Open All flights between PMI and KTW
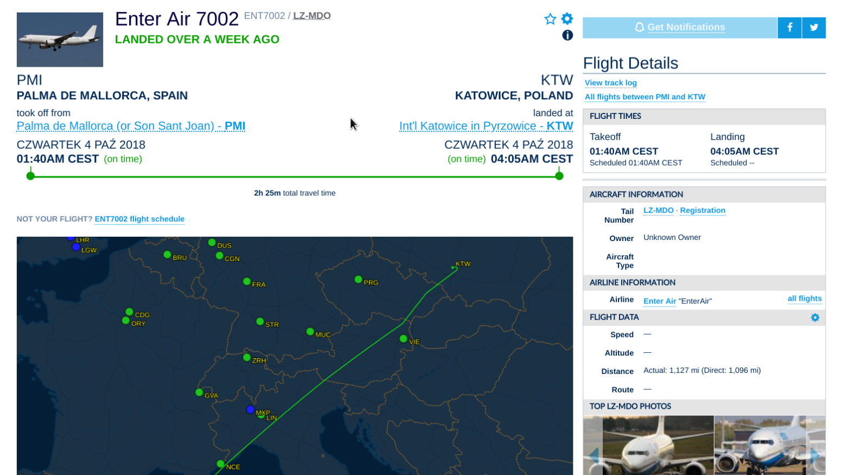Screen dimensions: 868x475 click(645, 97)
